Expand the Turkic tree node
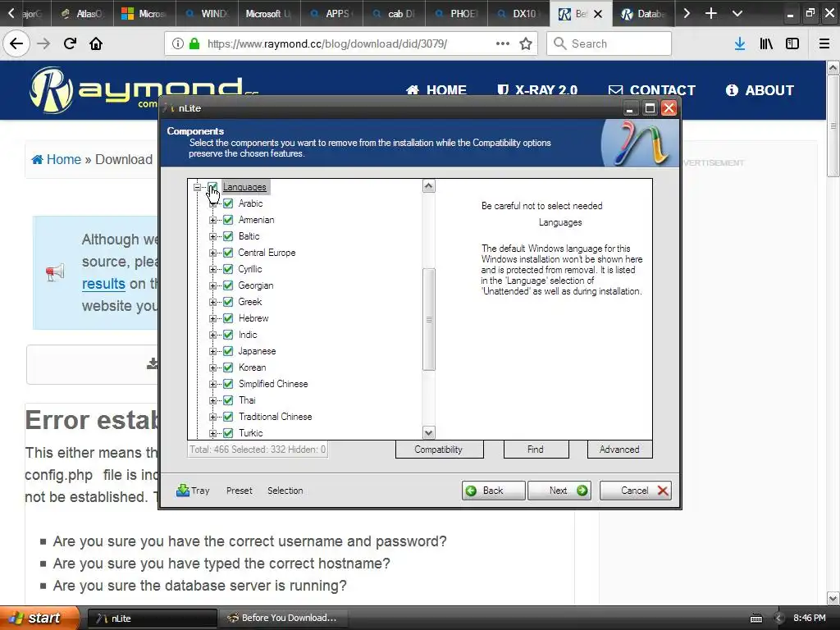840x630 pixels. pyautogui.click(x=212, y=433)
